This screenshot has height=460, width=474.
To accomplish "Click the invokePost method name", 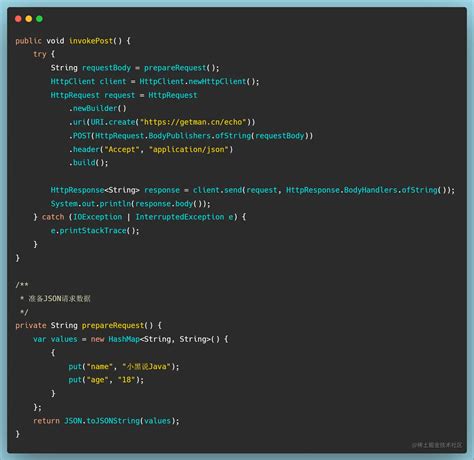I will (x=91, y=41).
